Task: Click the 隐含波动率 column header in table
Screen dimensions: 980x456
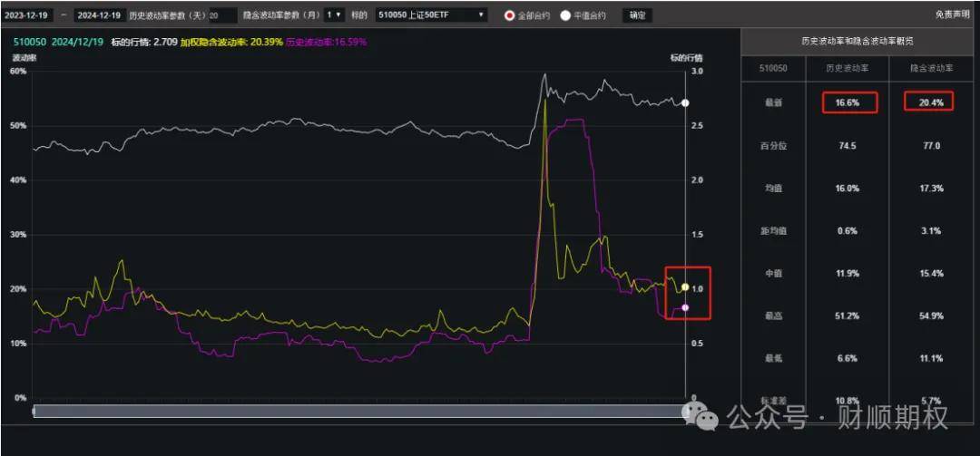Action: [931, 70]
